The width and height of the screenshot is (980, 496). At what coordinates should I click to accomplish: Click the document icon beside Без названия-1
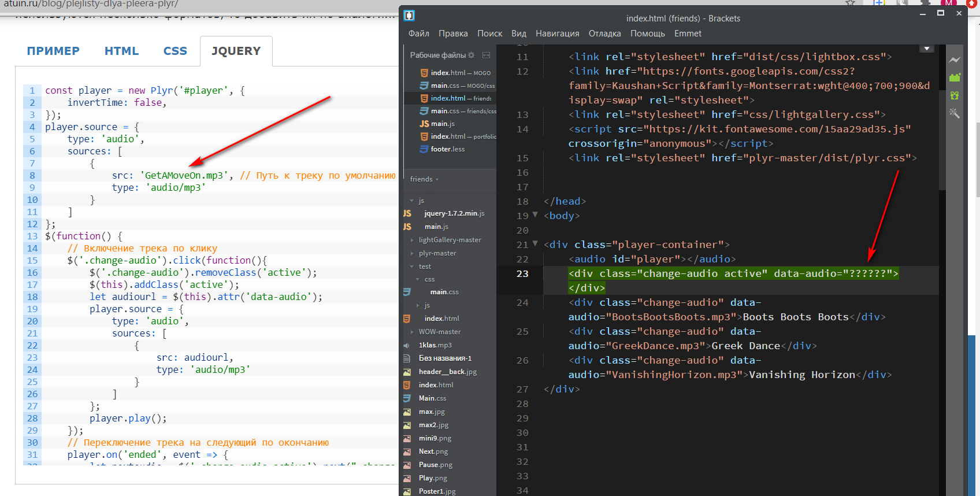click(x=407, y=358)
